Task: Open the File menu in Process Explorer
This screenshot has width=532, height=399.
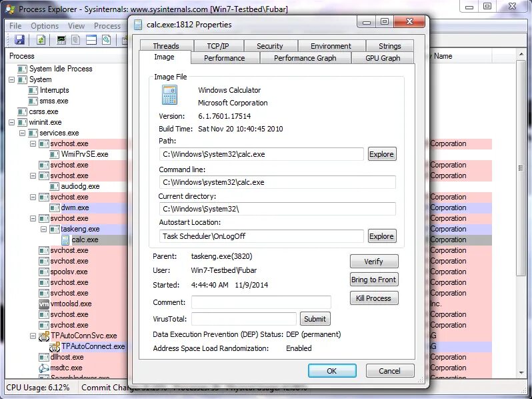Action: 15,26
